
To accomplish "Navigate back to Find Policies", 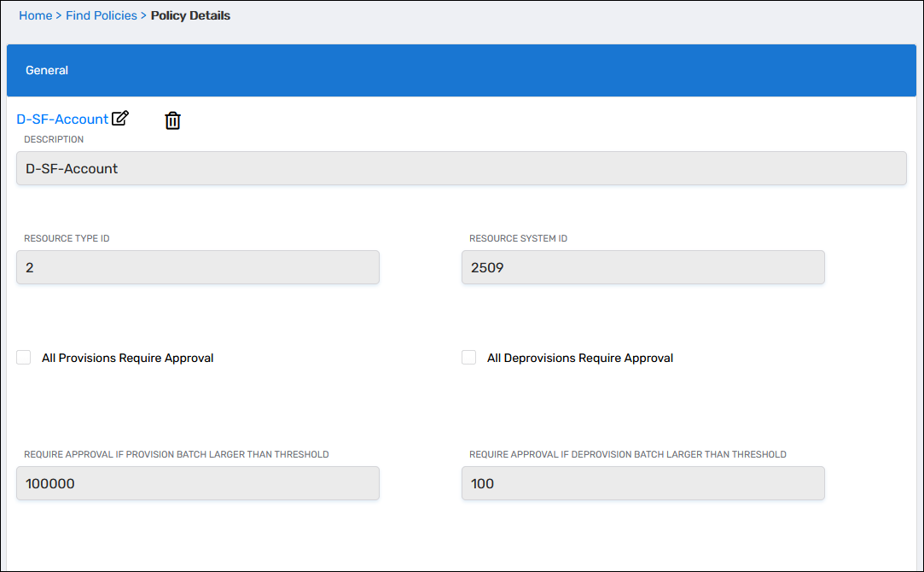I will coord(101,15).
